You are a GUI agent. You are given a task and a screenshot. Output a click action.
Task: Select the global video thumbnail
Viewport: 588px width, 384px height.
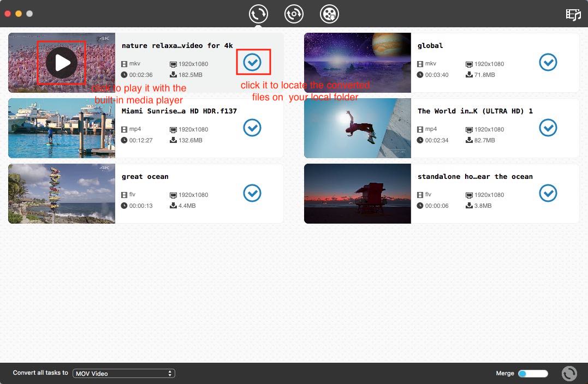(357, 63)
